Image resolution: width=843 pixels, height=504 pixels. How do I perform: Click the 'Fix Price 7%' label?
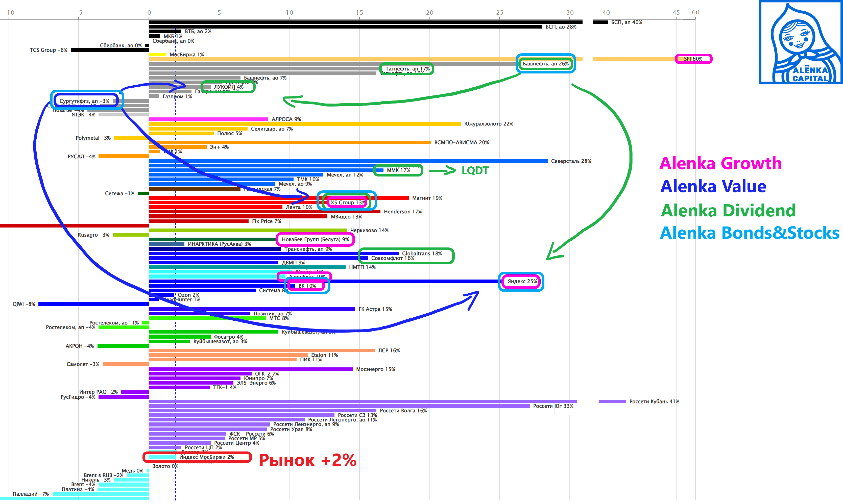266,221
